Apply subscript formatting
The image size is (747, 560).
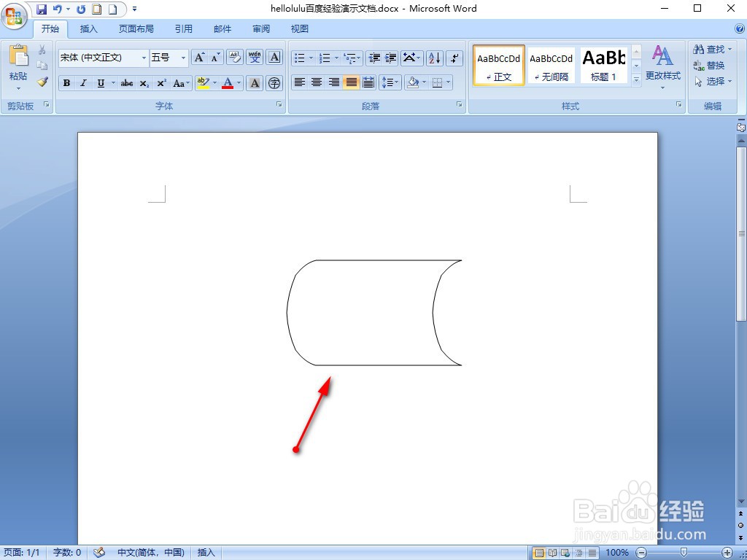pyautogui.click(x=144, y=83)
